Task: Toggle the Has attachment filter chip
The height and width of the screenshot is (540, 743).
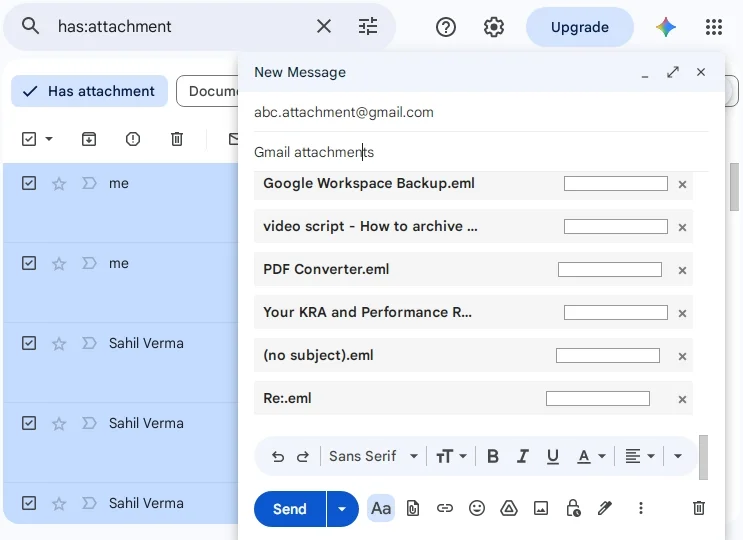Action: [x=90, y=91]
